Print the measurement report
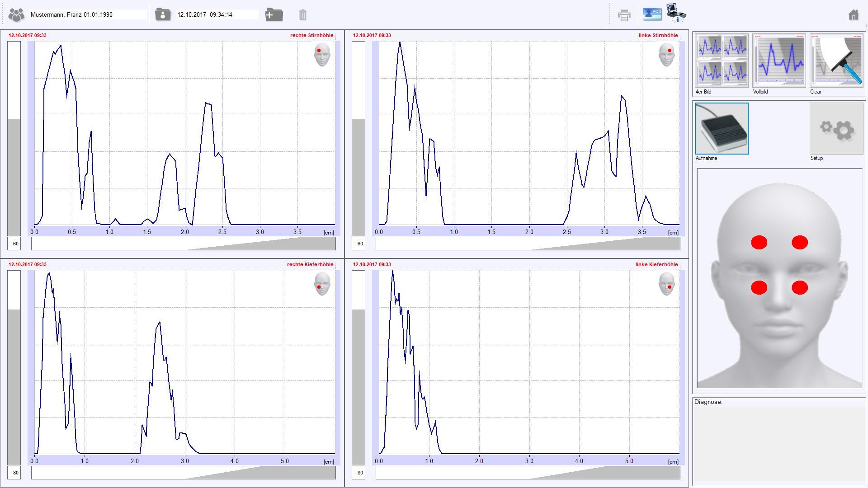 [624, 15]
